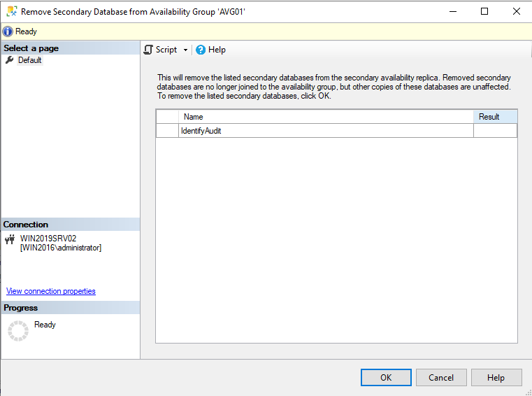Viewport: 532px width, 396px height.
Task: Click the Ready info icon in status bar
Action: pyautogui.click(x=8, y=31)
